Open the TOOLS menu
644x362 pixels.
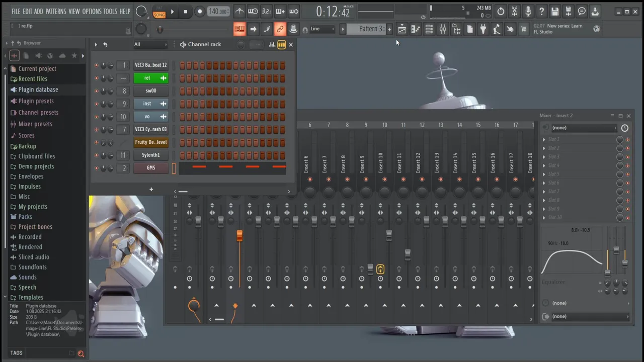coord(110,11)
